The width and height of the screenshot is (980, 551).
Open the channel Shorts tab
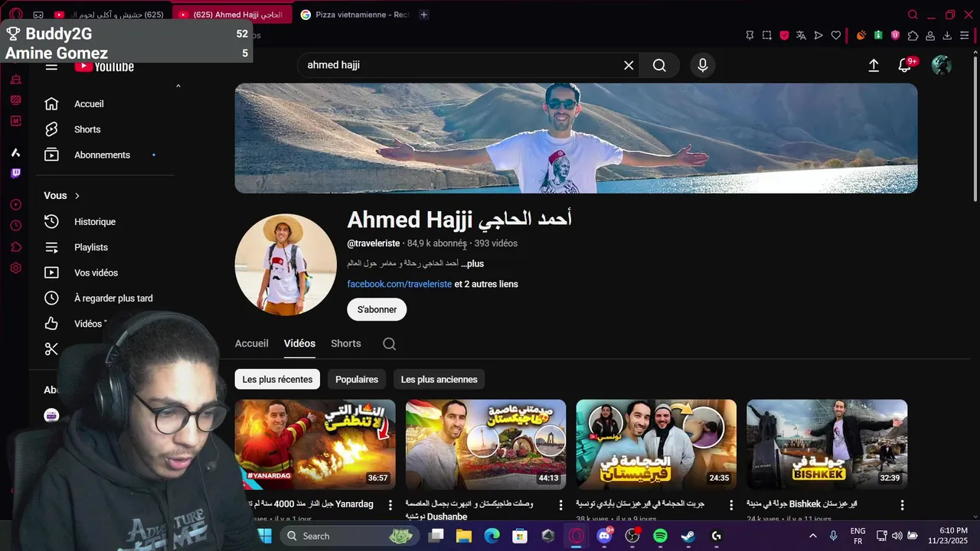click(346, 344)
